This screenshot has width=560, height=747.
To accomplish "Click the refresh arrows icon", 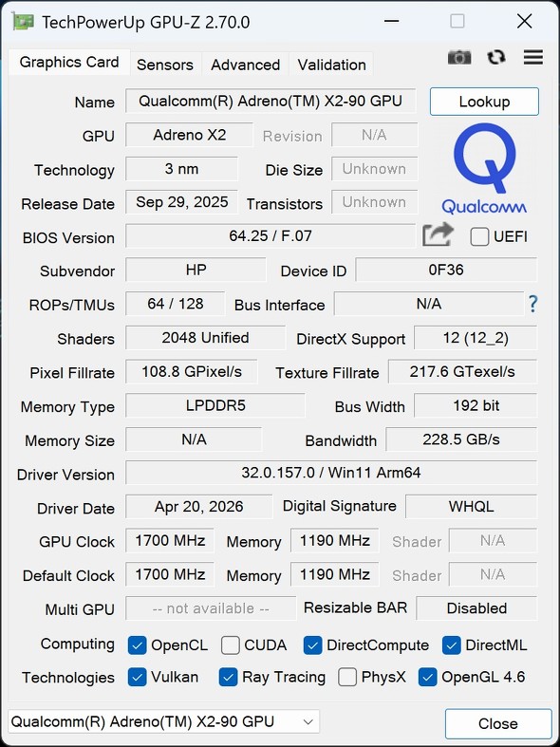I will click(x=496, y=58).
